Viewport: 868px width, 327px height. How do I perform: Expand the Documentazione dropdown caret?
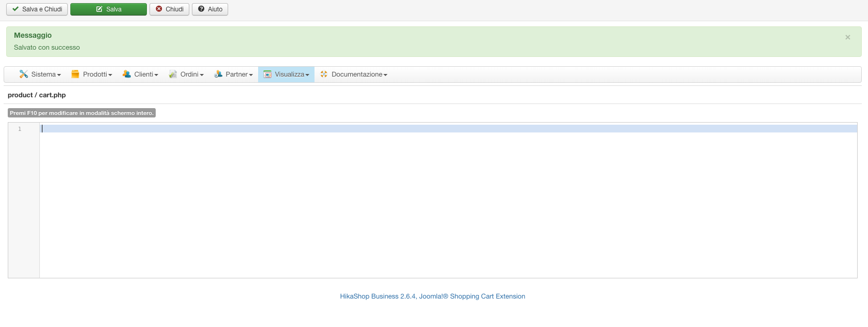(x=385, y=75)
